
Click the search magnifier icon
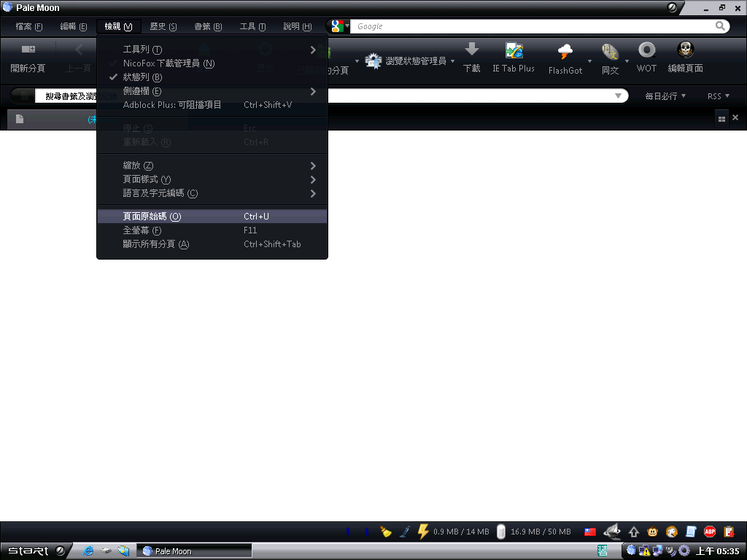click(720, 26)
